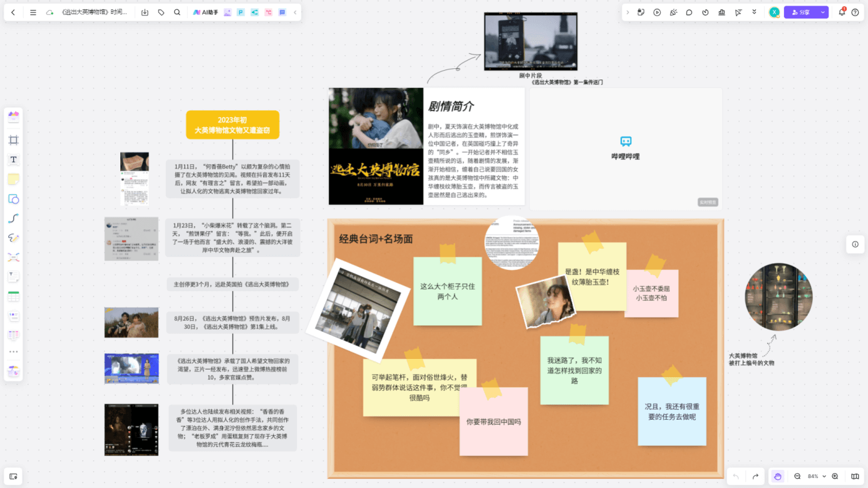Check the cloud sync status icon

pyautogui.click(x=49, y=13)
